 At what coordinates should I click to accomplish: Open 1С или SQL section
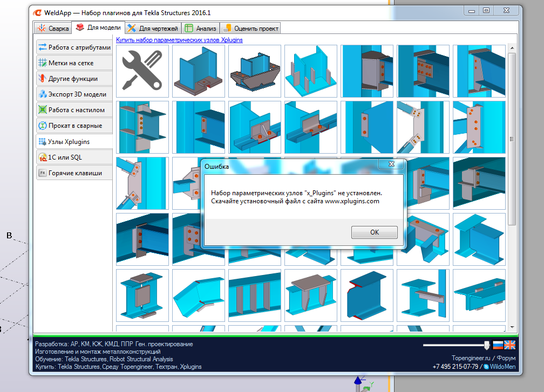(74, 157)
